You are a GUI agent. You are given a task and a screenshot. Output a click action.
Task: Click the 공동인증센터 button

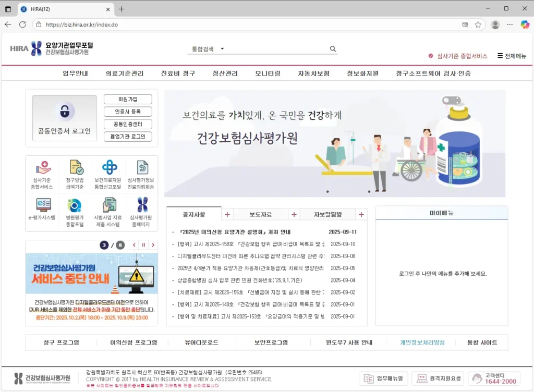tap(128, 124)
